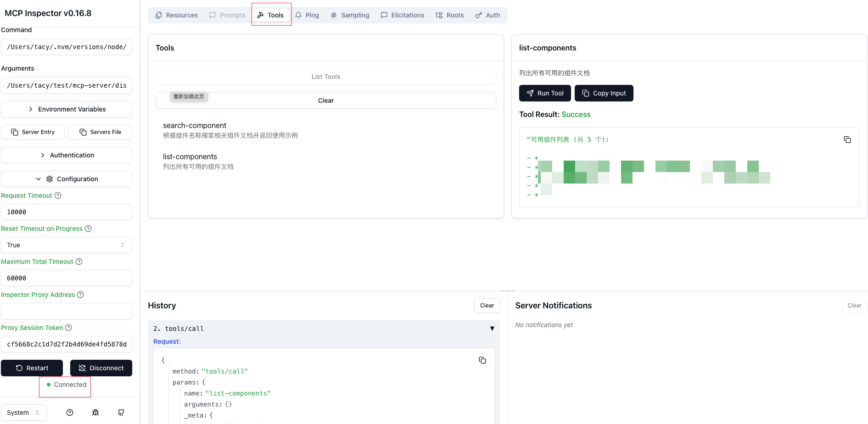Screen dimensions: 868x424
Task: Open the debugging guide bug icon
Action: 95,413
